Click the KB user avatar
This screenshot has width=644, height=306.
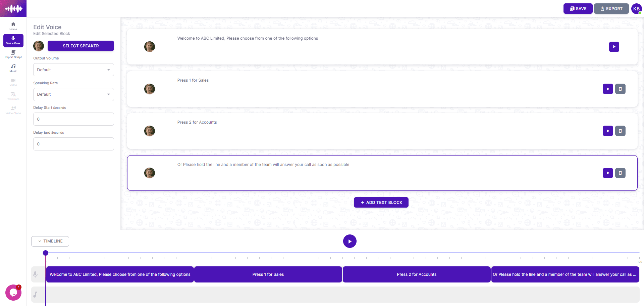pyautogui.click(x=636, y=9)
